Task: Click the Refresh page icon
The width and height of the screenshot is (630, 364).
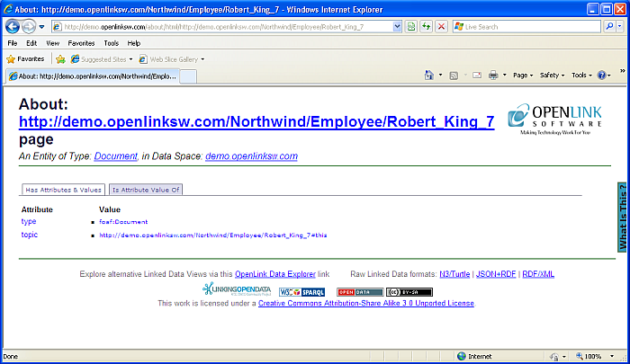Action: pos(426,27)
